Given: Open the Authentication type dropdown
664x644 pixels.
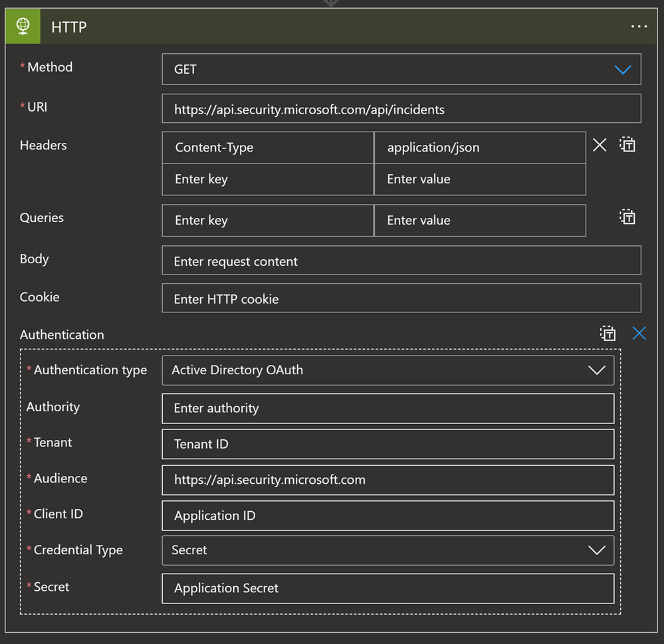Looking at the screenshot, I should coord(596,370).
